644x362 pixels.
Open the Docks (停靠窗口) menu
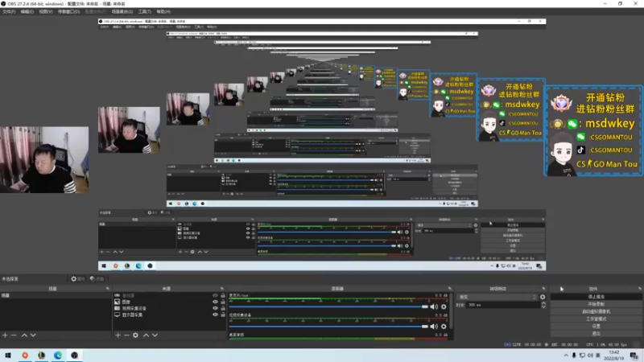pyautogui.click(x=68, y=11)
